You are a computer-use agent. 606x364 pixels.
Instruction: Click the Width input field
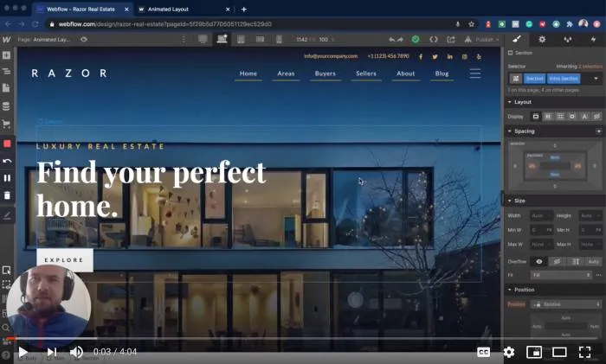pos(541,216)
